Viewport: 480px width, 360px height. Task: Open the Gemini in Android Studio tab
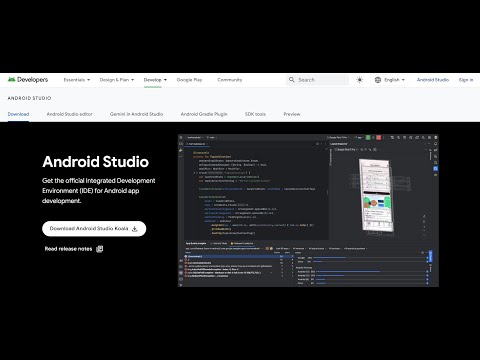pyautogui.click(x=136, y=114)
